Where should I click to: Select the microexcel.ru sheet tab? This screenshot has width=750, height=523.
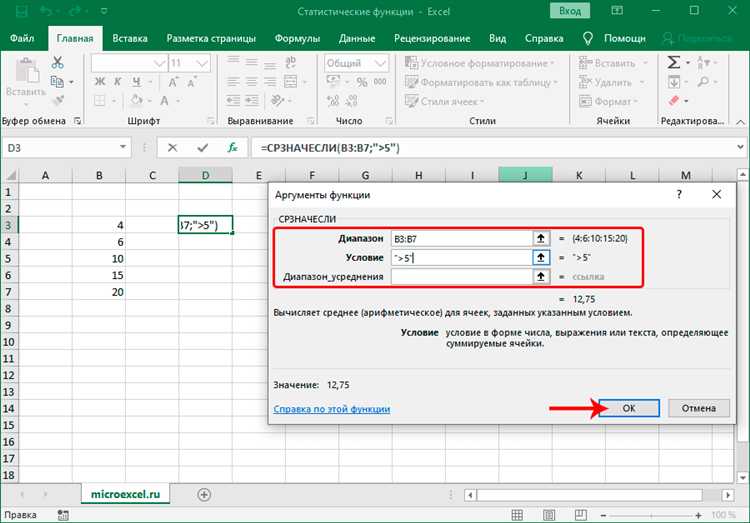click(125, 494)
